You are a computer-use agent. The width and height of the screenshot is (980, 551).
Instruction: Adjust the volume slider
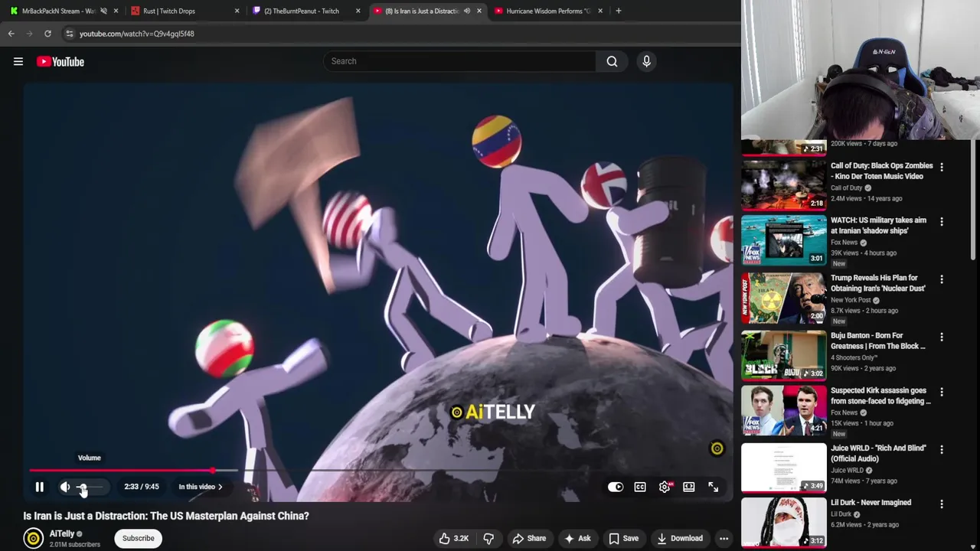click(x=90, y=487)
